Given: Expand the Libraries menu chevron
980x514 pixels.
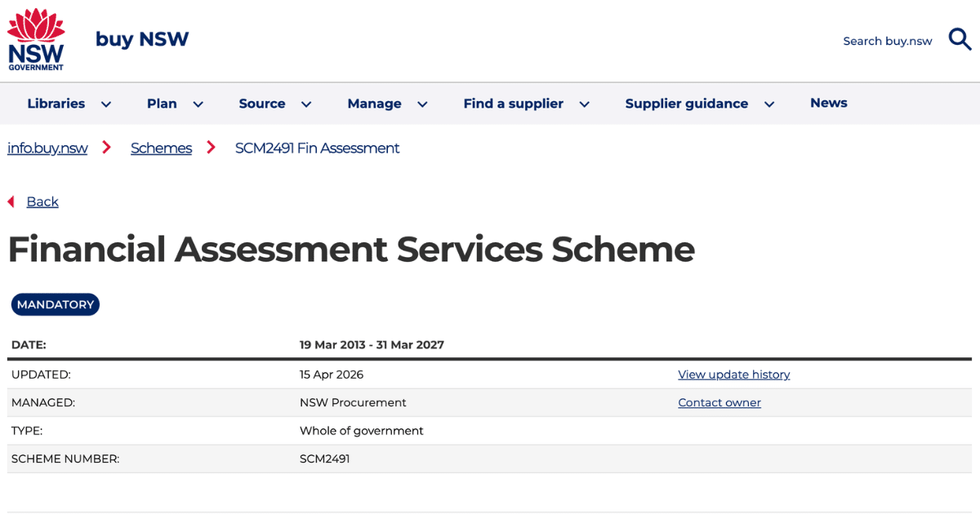Looking at the screenshot, I should [105, 104].
